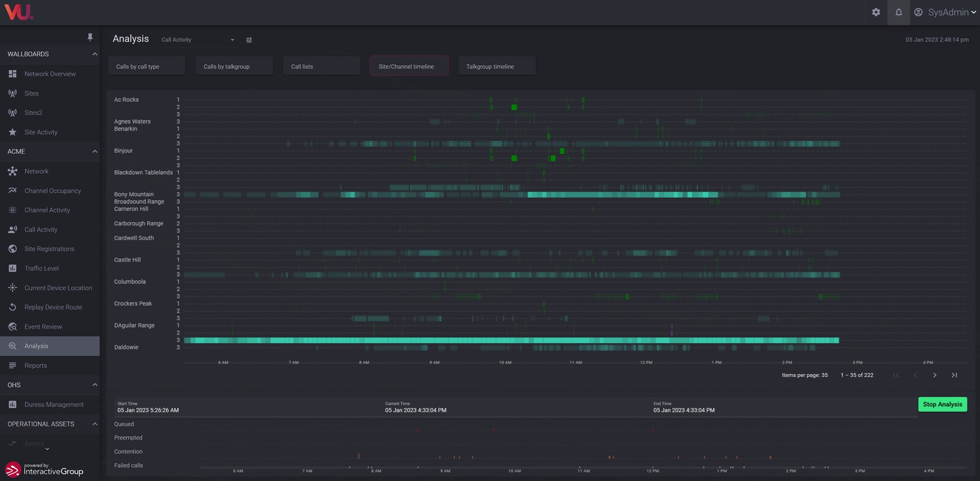980x481 pixels.
Task: Click the Network nodes icon
Action: [13, 171]
